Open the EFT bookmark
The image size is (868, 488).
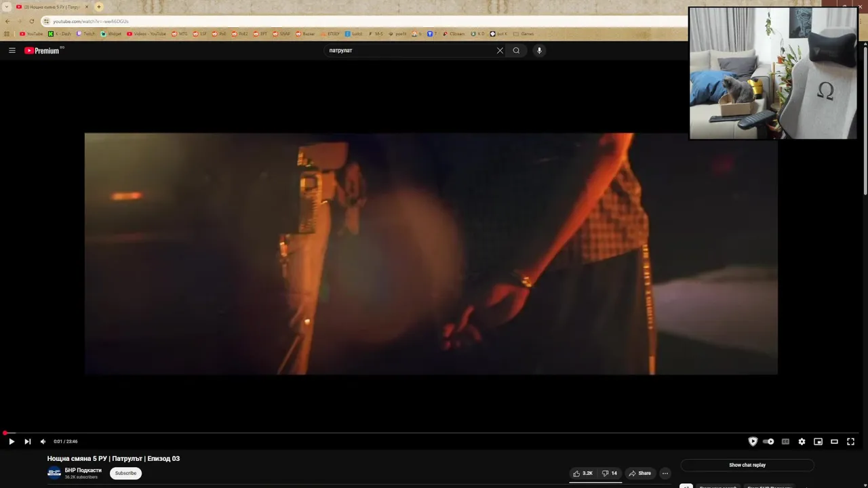[x=260, y=34]
